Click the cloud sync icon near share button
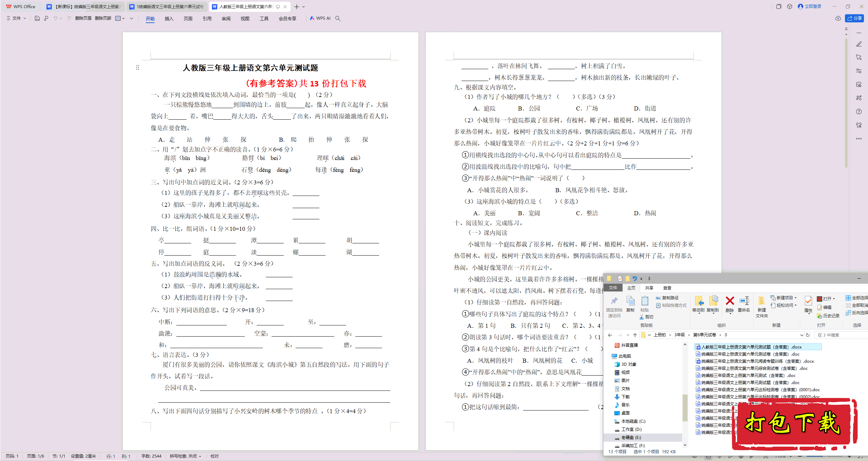Screen dimensions: 868x461 click(x=838, y=18)
